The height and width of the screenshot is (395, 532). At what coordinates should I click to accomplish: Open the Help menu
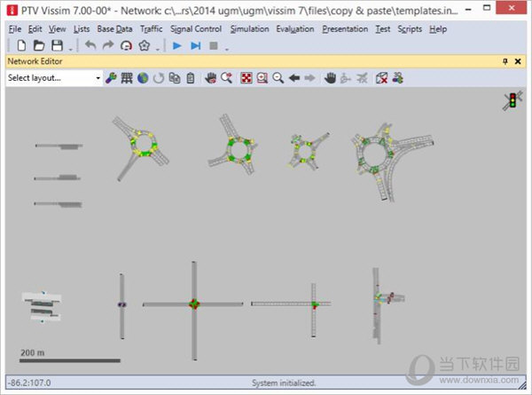(x=438, y=29)
